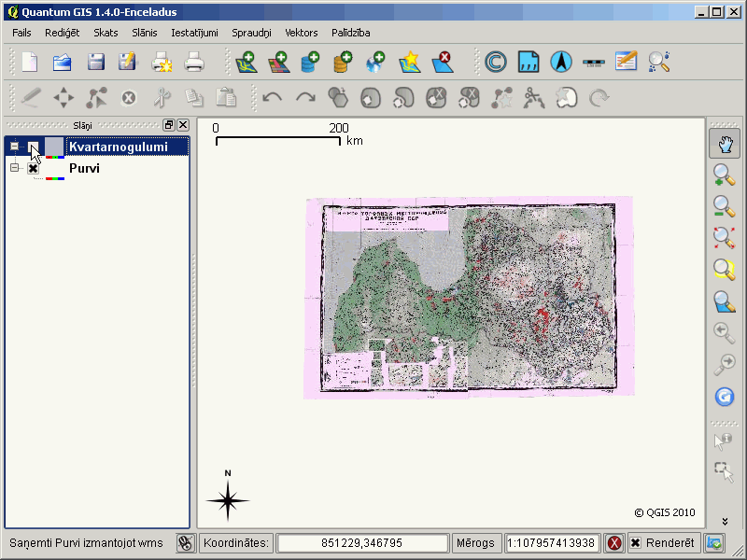The height and width of the screenshot is (560, 747).
Task: Select the Pan Map hand tool
Action: [x=725, y=145]
